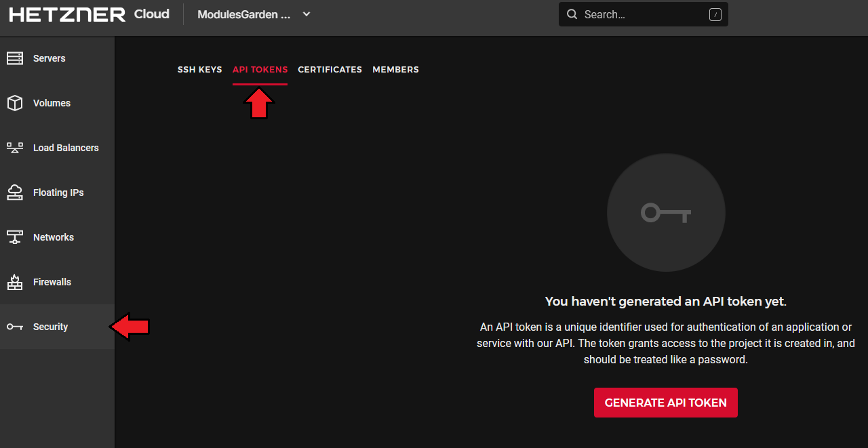Open the Certificates tab
Image resolution: width=868 pixels, height=448 pixels.
tap(330, 69)
